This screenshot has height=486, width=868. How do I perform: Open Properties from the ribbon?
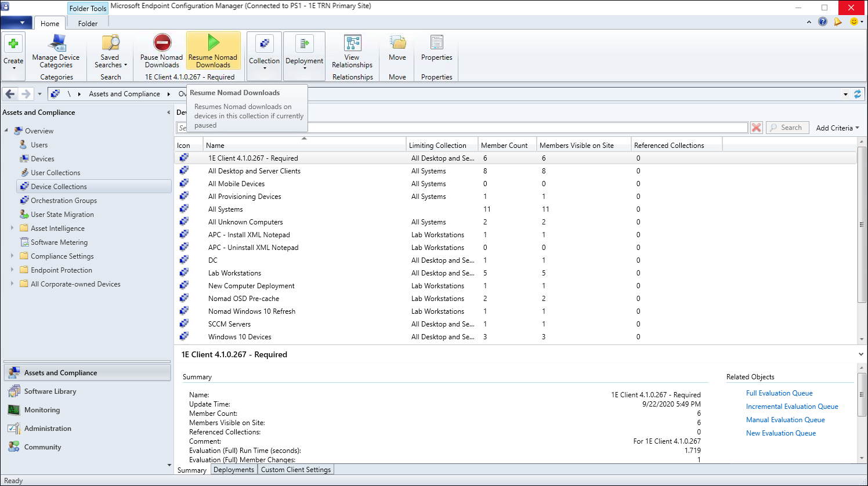coord(436,43)
